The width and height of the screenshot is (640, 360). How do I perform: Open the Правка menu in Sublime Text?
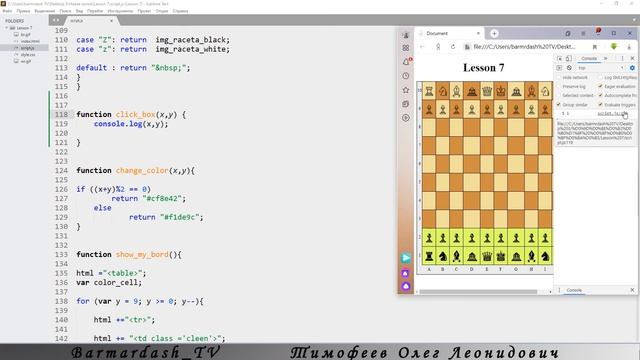coord(23,11)
